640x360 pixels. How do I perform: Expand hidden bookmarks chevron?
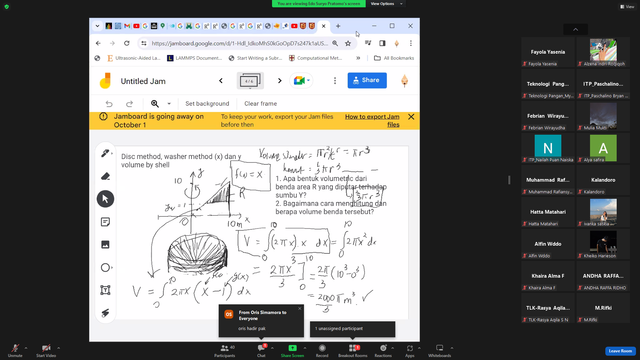point(358,58)
